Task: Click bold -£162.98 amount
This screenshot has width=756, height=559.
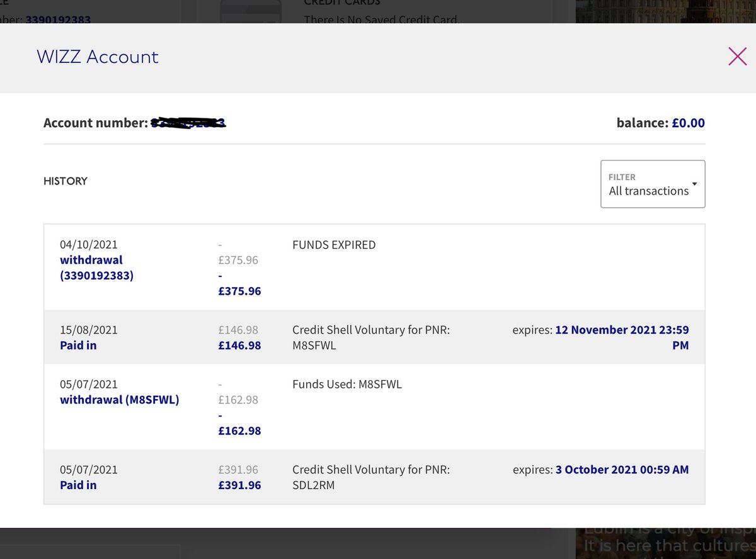Action: tap(239, 424)
